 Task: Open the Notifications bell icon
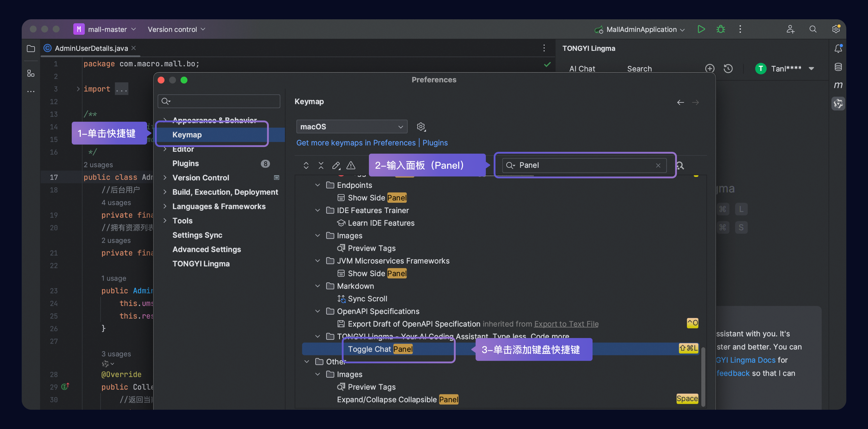[x=838, y=49]
